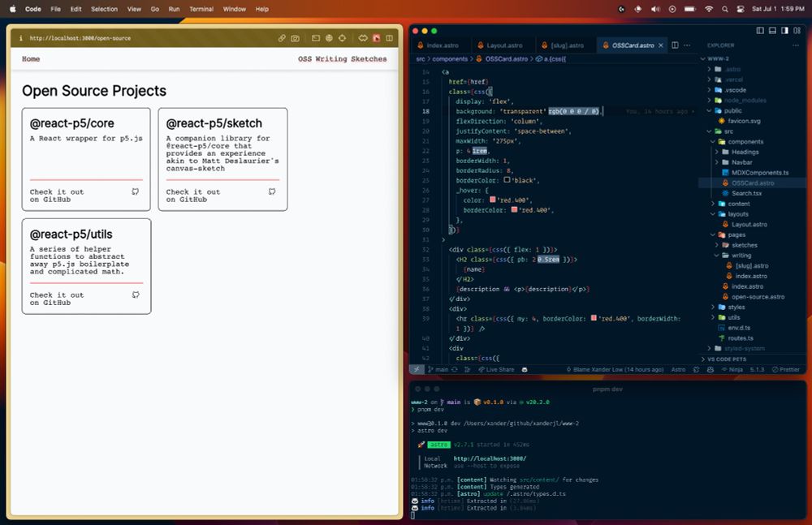Collapse the components folder in Explorer
This screenshot has height=525, width=812.
coord(745,142)
